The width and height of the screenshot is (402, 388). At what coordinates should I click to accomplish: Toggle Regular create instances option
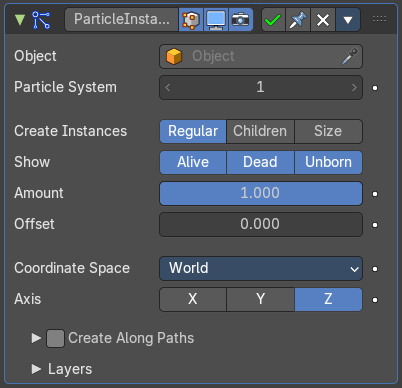193,131
